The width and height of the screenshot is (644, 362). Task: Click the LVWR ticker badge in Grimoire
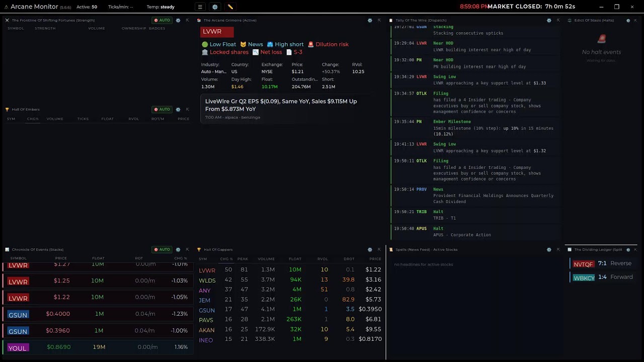[217, 32]
